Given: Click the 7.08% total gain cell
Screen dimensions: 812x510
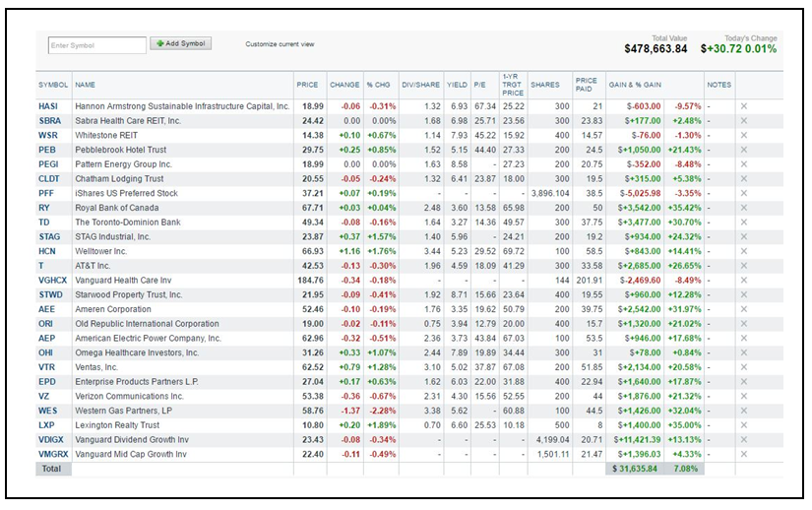Looking at the screenshot, I should point(686,469).
